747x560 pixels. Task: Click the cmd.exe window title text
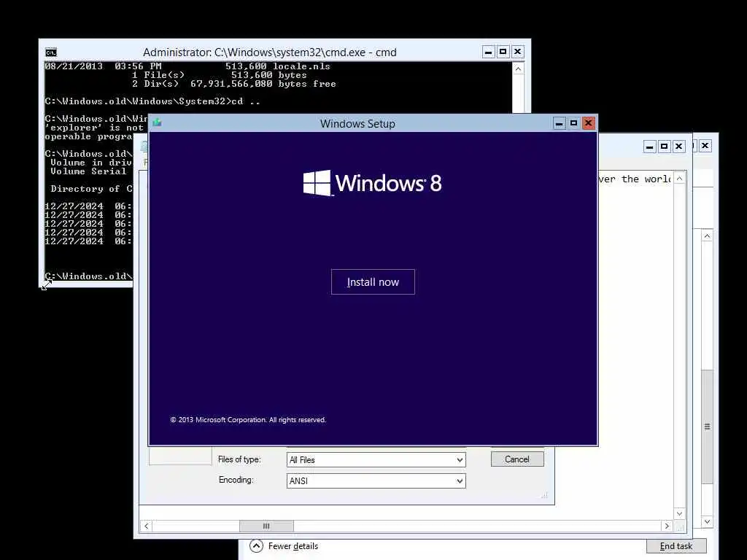click(270, 52)
